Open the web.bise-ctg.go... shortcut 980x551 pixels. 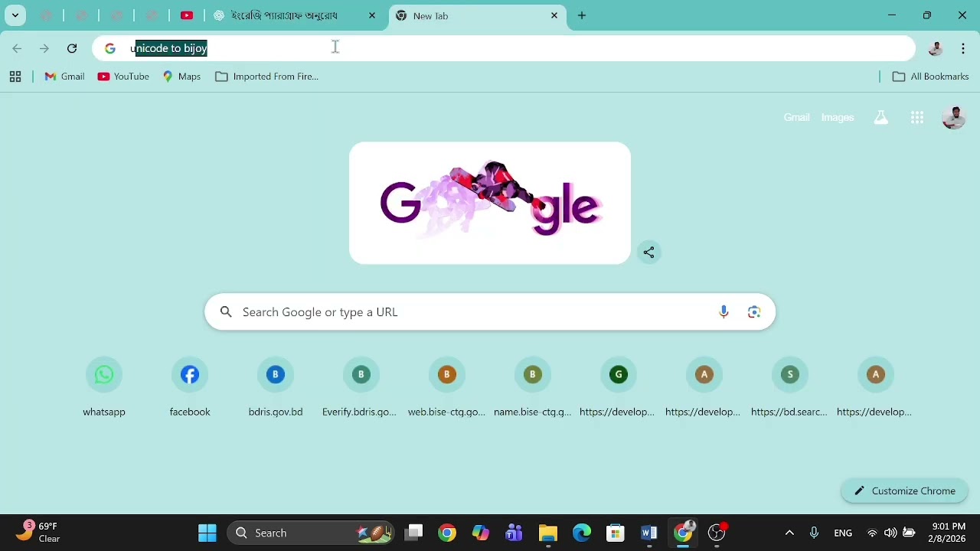pos(447,388)
